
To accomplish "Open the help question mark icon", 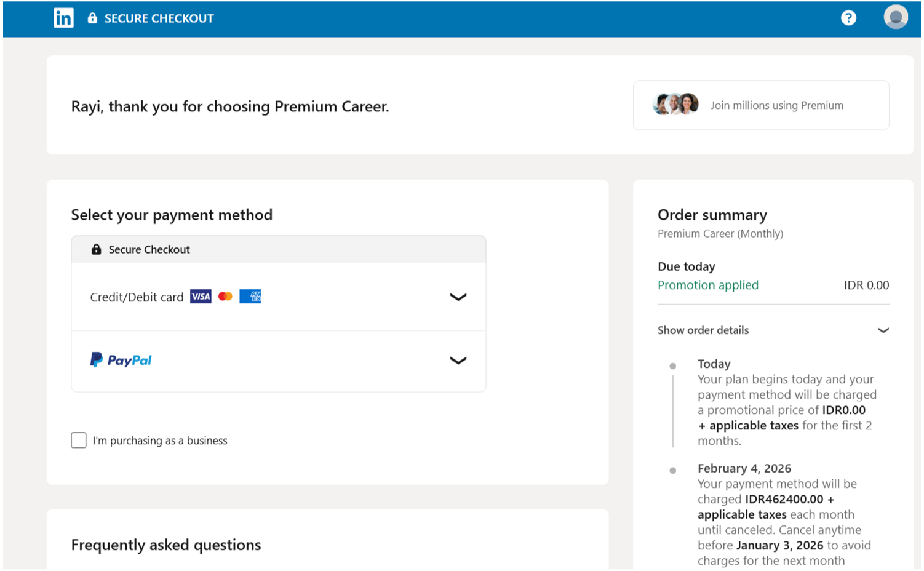I will tap(848, 18).
